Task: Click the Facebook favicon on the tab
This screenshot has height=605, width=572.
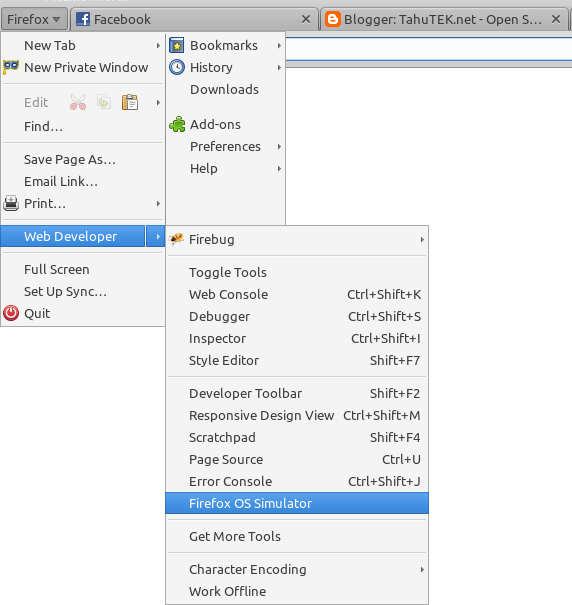Action: point(83,19)
